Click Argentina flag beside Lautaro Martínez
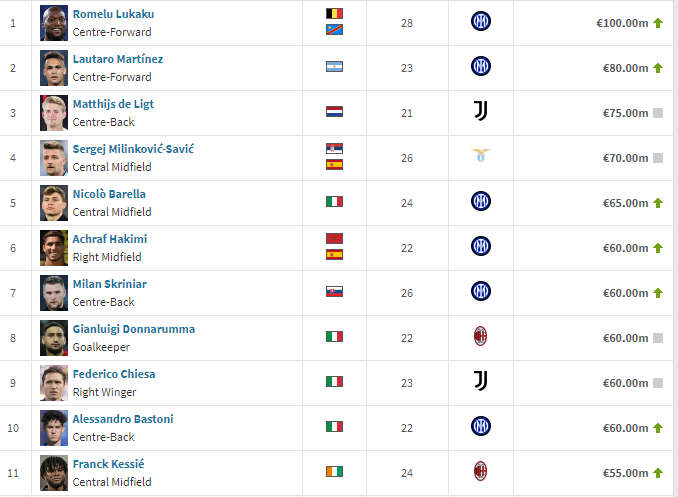Image resolution: width=678 pixels, height=497 pixels. [334, 67]
